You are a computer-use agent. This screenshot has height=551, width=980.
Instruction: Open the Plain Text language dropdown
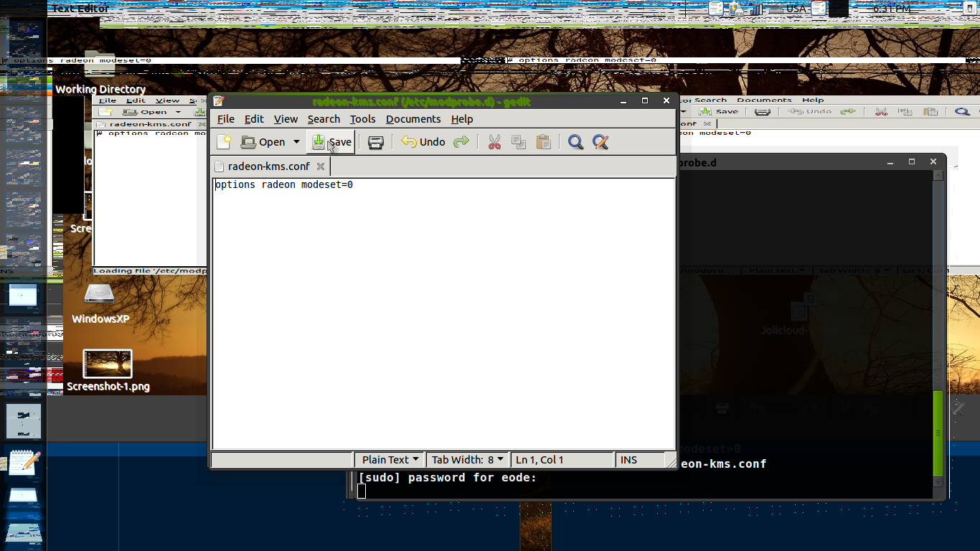pos(390,460)
